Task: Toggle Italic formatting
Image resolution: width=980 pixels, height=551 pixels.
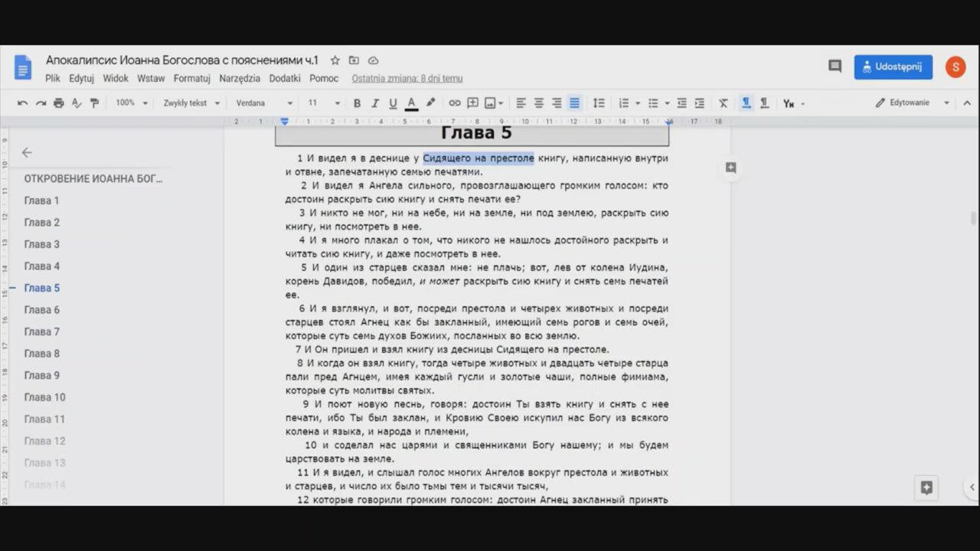Action: click(x=375, y=103)
